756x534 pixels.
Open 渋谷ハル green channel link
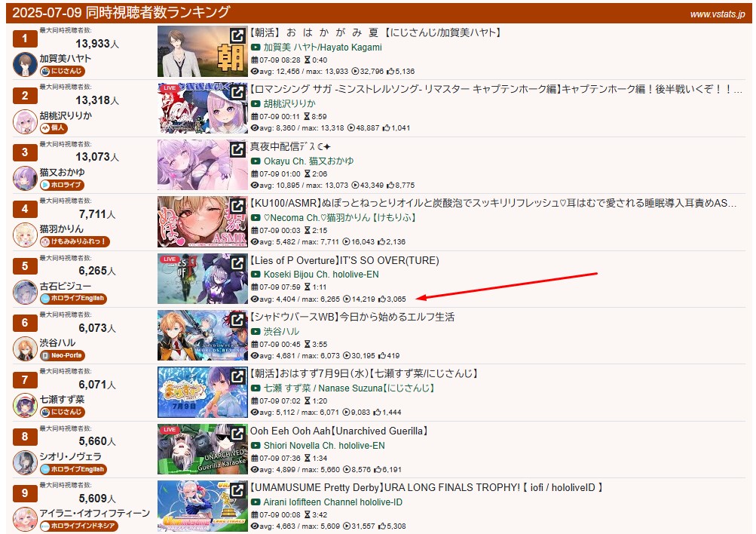coord(281,331)
